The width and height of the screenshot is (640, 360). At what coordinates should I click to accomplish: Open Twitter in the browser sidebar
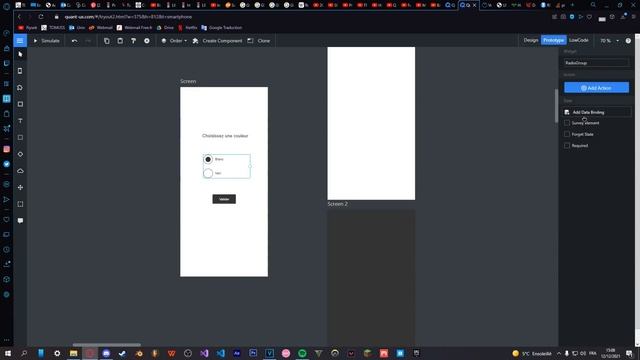point(7,164)
